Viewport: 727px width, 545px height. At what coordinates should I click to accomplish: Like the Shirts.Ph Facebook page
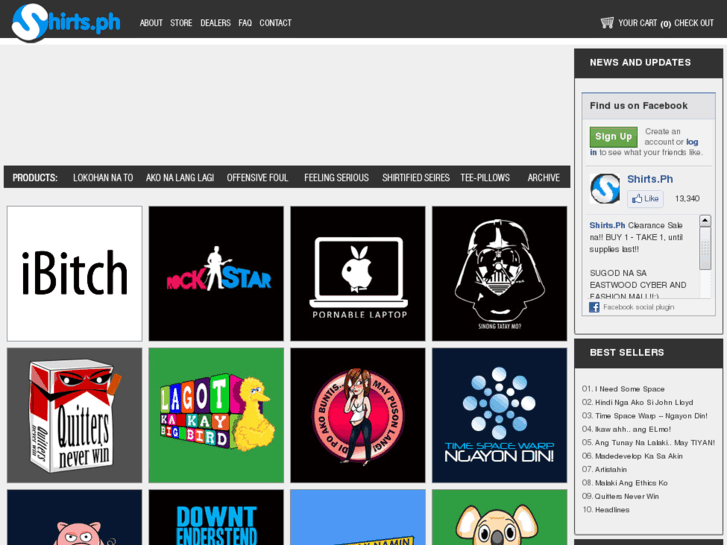(x=645, y=199)
